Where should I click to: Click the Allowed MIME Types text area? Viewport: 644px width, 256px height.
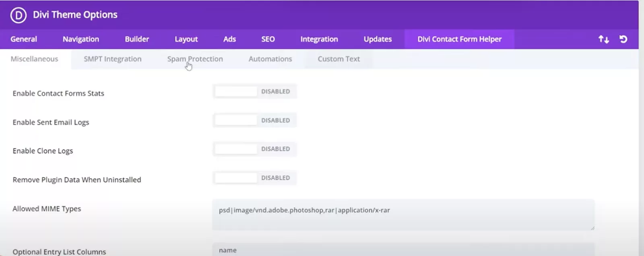(403, 215)
